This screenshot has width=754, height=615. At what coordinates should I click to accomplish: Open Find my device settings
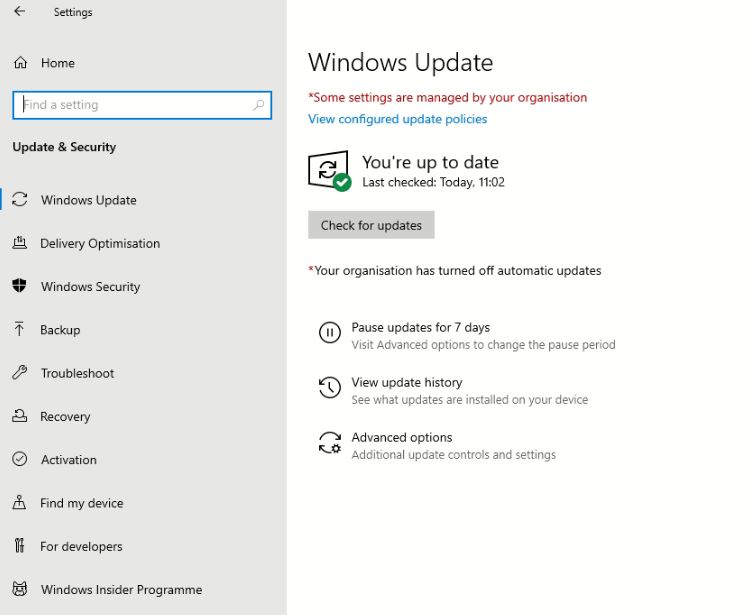82,503
